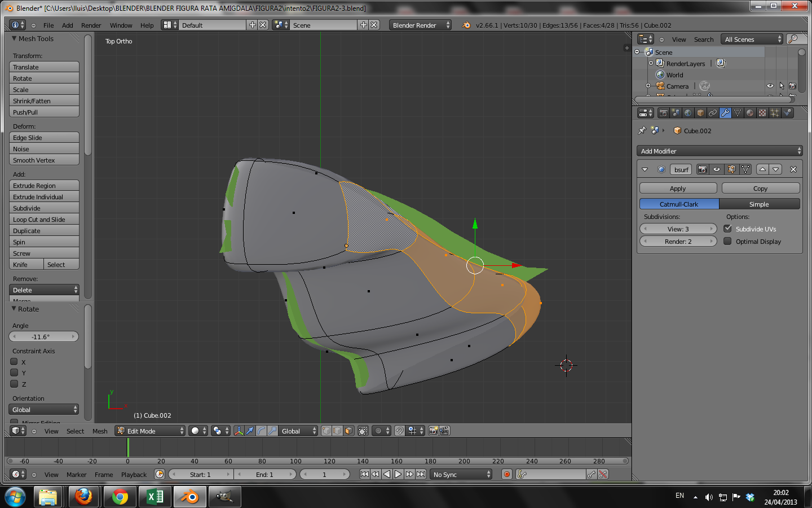Click the Apply modifier button

coord(678,189)
